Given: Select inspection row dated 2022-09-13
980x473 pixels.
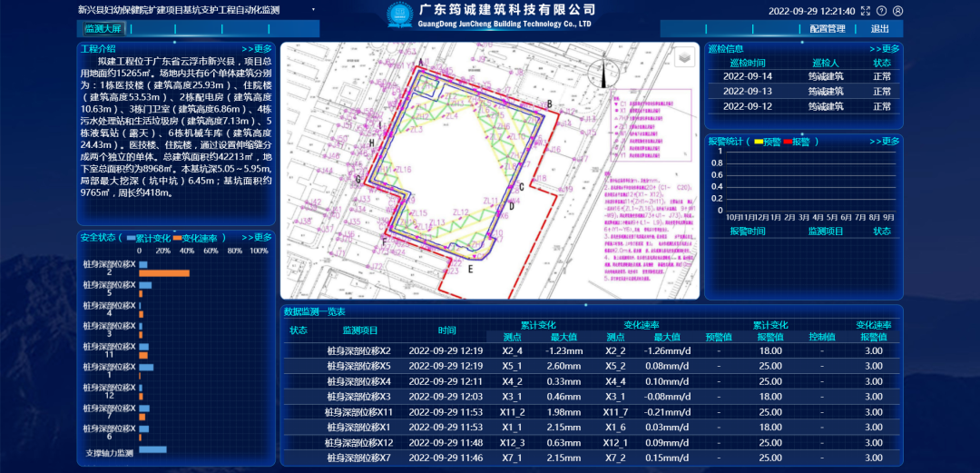Looking at the screenshot, I should point(804,92).
